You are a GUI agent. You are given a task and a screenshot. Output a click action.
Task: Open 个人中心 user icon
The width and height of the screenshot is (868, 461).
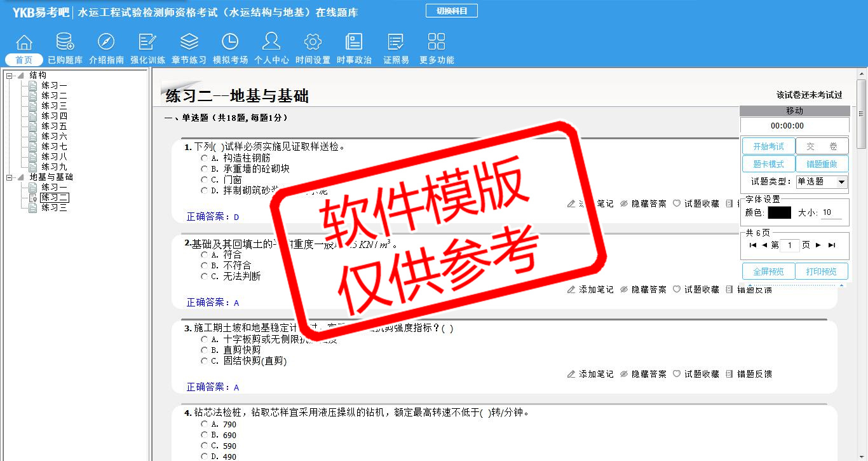click(271, 43)
